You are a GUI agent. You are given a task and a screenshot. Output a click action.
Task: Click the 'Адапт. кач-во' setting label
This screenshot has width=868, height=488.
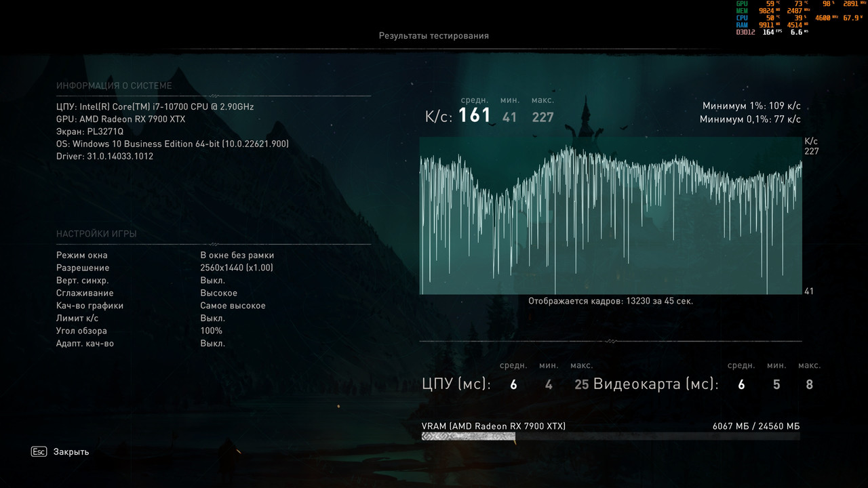tap(85, 344)
